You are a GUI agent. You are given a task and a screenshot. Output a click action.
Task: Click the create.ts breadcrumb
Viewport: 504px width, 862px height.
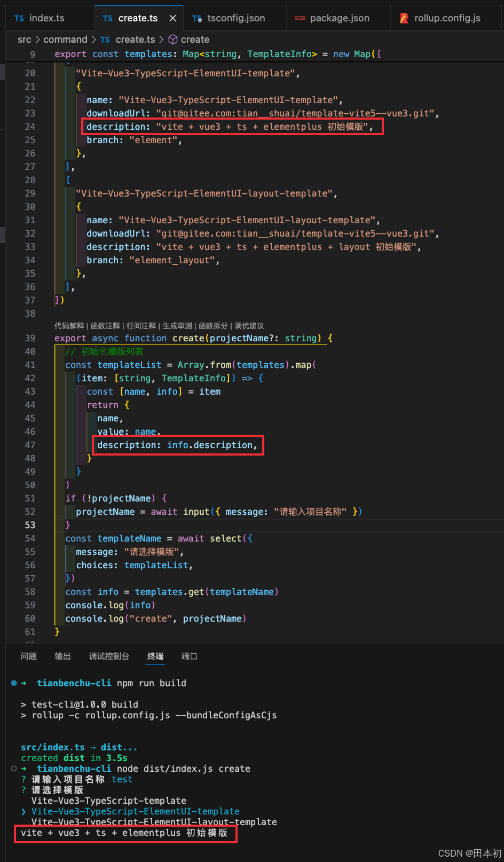[135, 40]
